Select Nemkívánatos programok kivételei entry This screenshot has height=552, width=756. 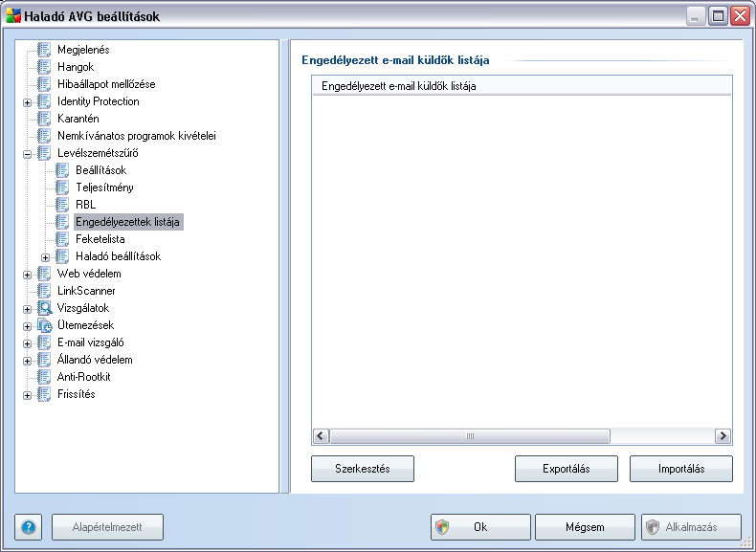137,136
